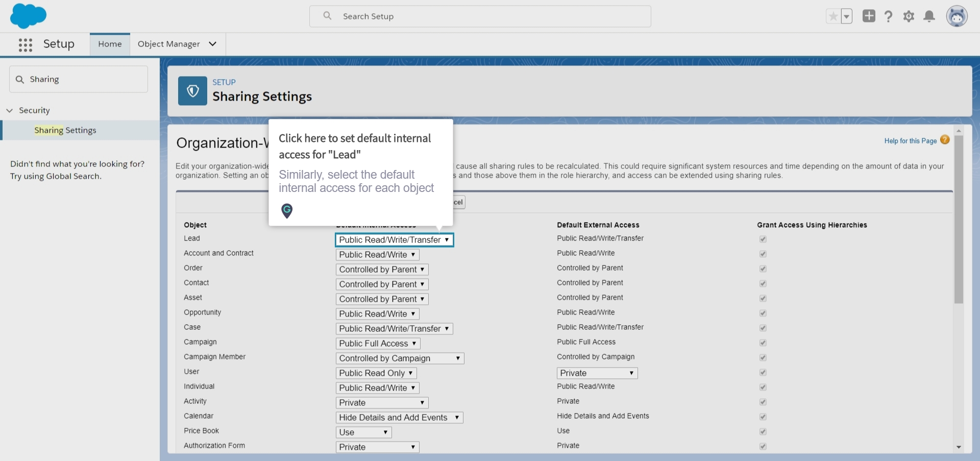The image size is (980, 461).
Task: Open the Help question mark icon
Action: (889, 16)
